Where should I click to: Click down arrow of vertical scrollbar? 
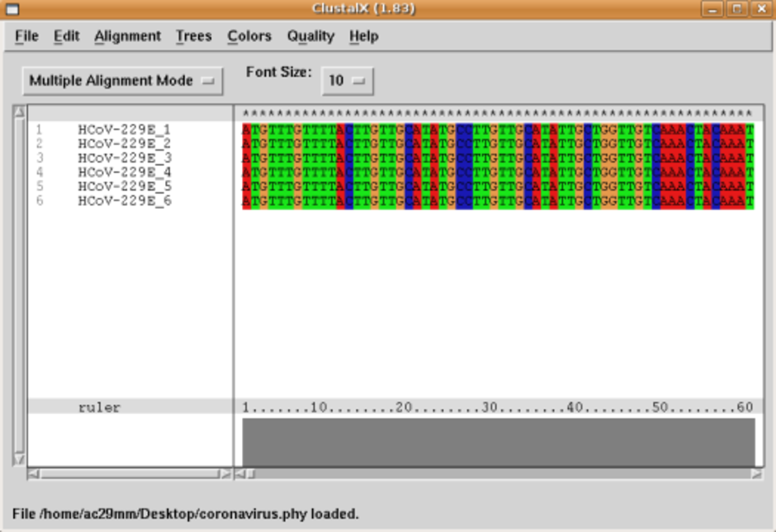[x=19, y=459]
